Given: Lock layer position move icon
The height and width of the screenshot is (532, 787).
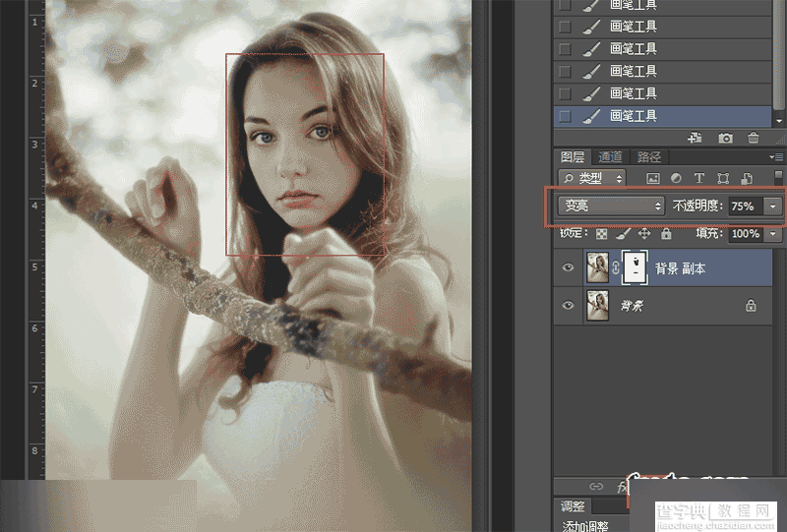Looking at the screenshot, I should 644,233.
